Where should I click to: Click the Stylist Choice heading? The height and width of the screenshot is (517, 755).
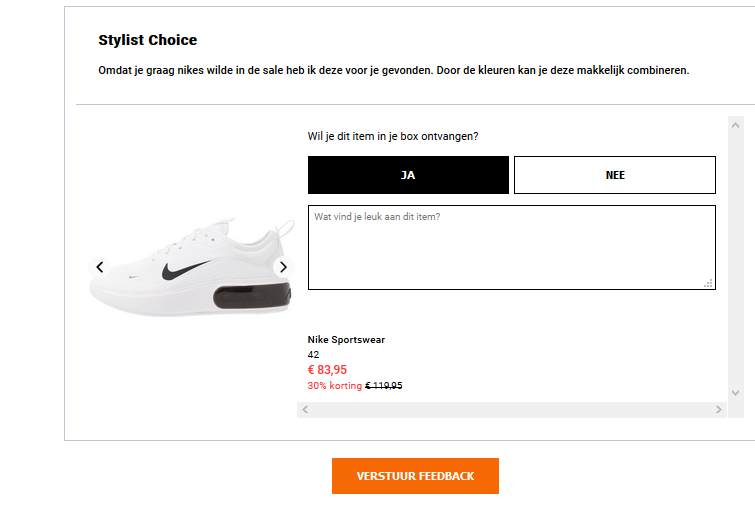pos(148,41)
